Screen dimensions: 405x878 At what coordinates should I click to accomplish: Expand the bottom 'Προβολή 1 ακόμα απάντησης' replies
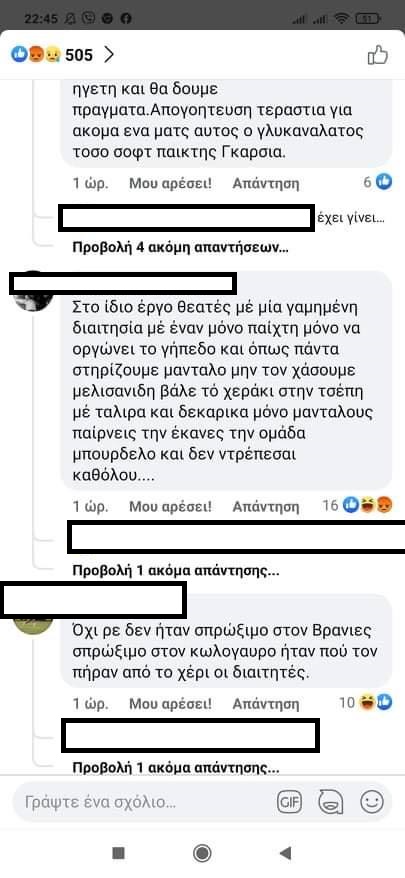[x=176, y=767]
